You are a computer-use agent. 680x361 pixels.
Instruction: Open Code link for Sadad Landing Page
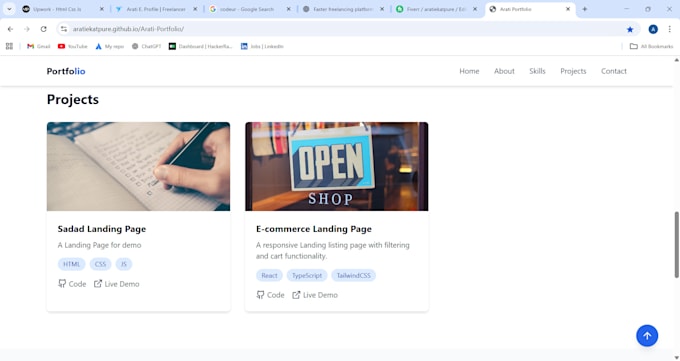[72, 284]
